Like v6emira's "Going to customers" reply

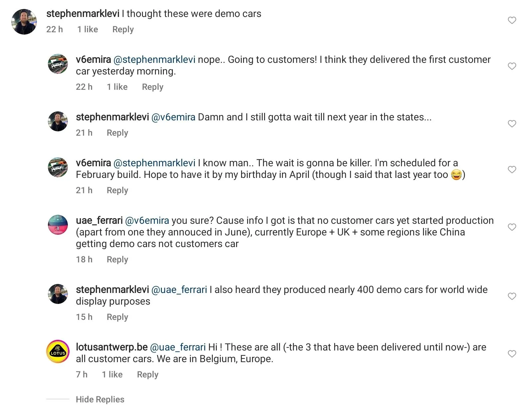pos(512,66)
